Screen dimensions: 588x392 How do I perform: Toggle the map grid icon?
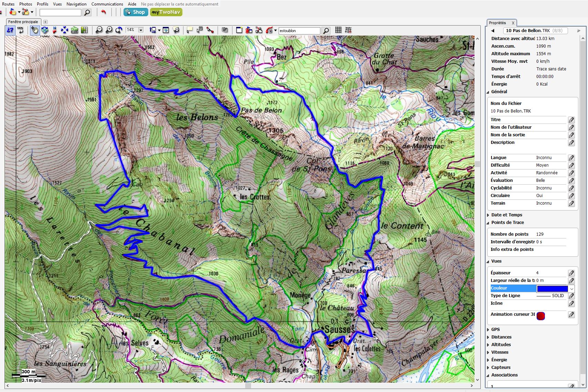point(338,30)
